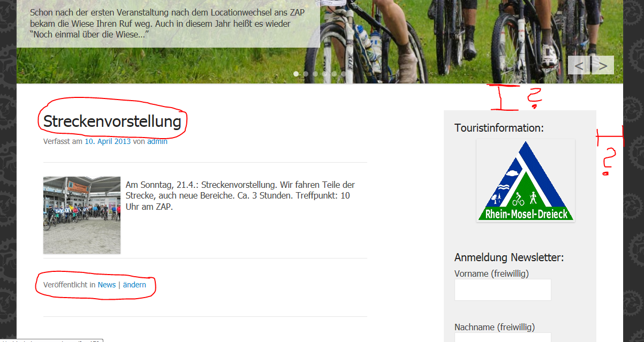Open the News category link
The image size is (644, 342).
click(107, 285)
